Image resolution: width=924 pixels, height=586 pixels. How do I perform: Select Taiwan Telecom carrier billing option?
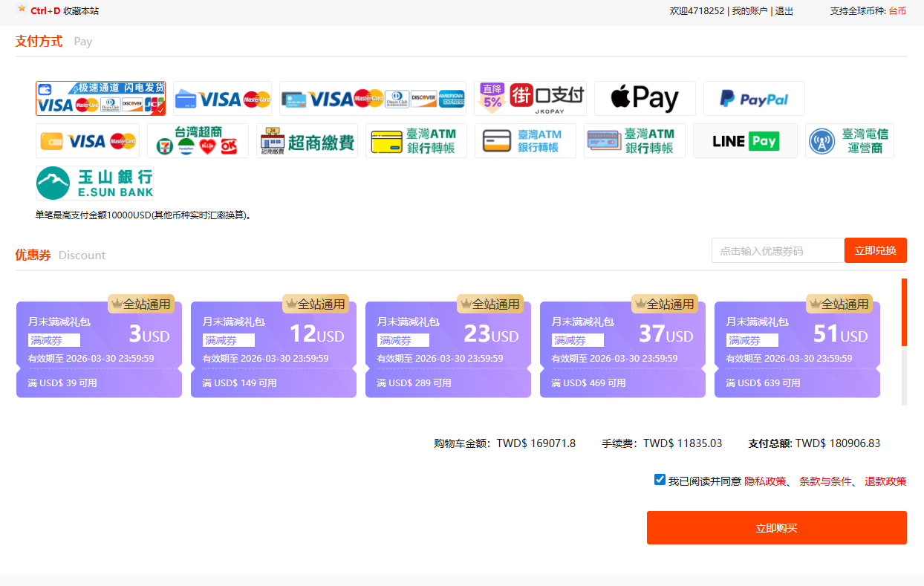point(850,141)
